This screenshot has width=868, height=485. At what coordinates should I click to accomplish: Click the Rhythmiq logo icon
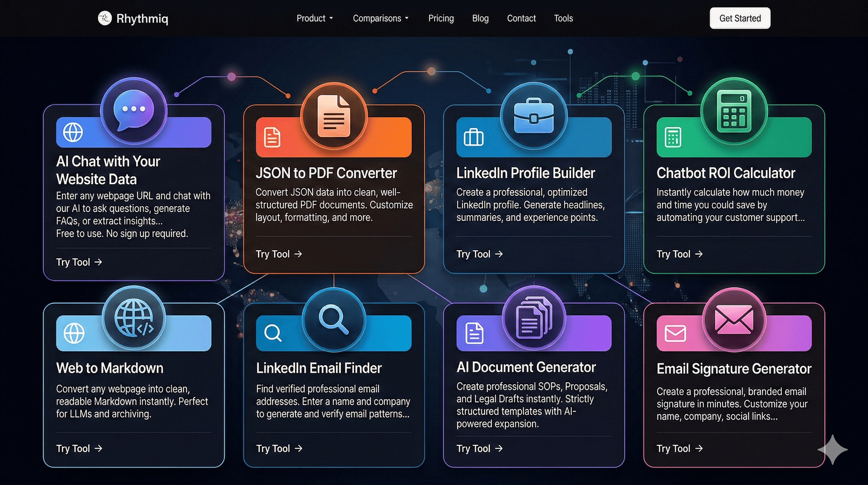(x=104, y=18)
